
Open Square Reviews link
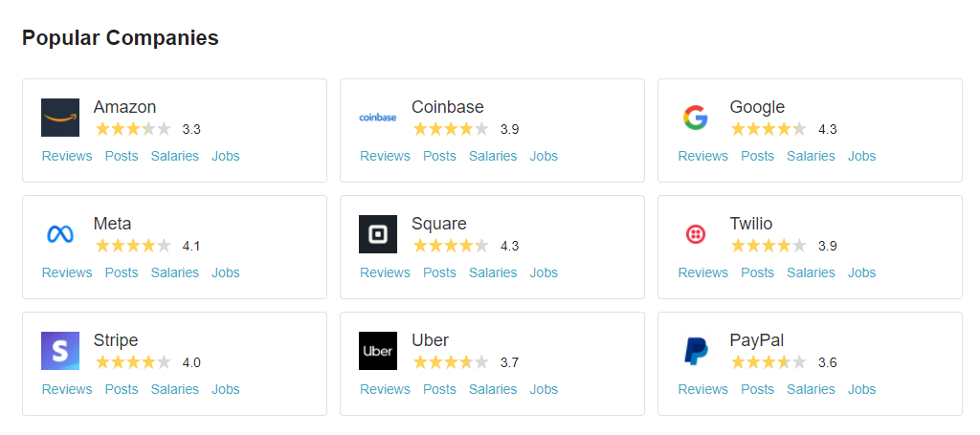pyautogui.click(x=385, y=272)
